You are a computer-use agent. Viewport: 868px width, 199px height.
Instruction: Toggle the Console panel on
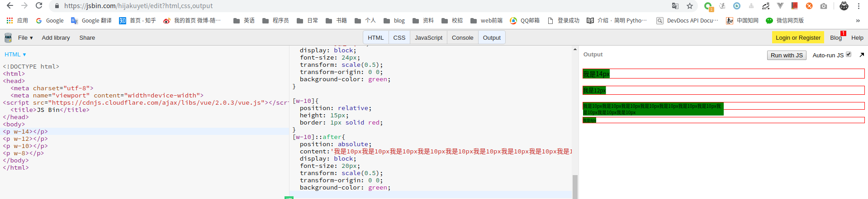462,37
